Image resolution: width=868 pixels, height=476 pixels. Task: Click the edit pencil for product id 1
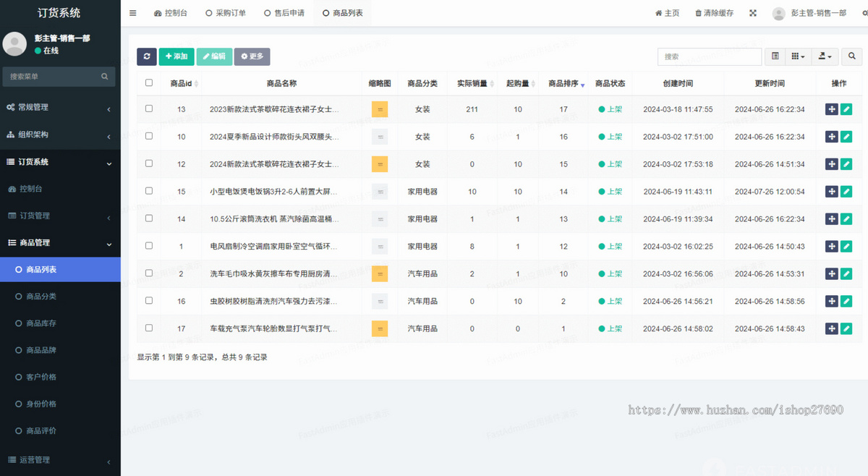[846, 247]
